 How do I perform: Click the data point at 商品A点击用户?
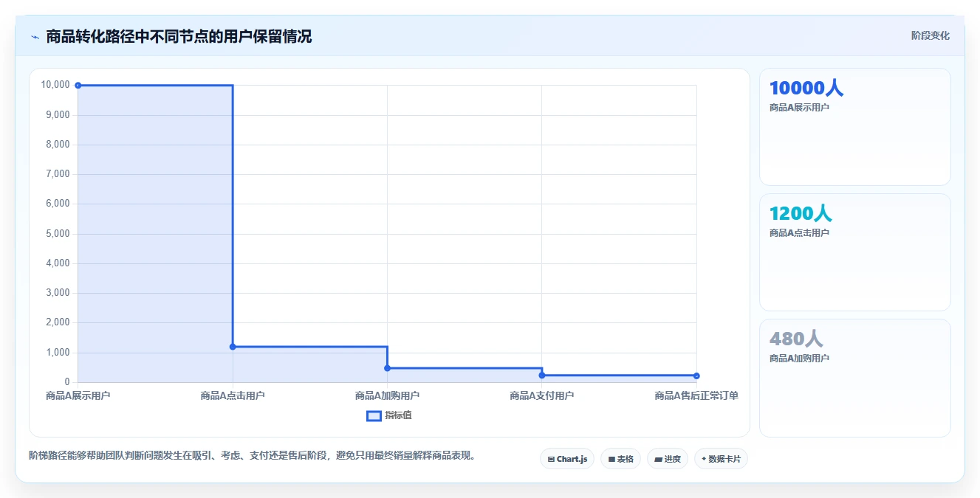tap(233, 347)
